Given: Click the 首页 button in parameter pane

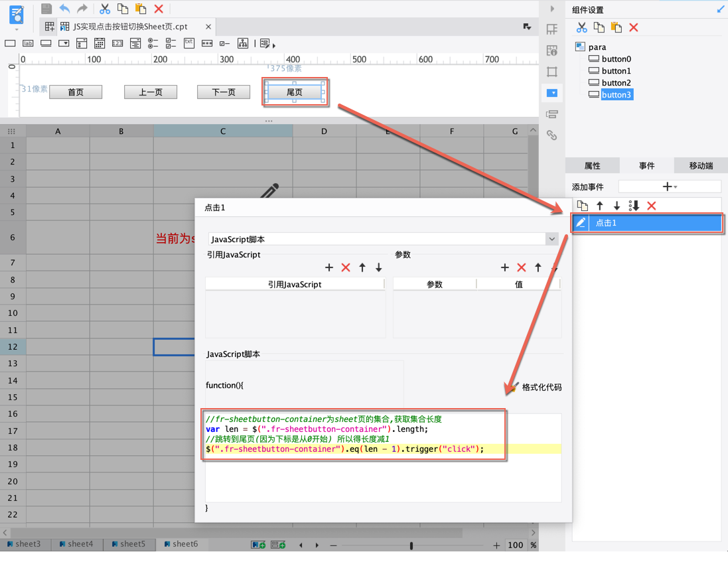Looking at the screenshot, I should pos(76,92).
